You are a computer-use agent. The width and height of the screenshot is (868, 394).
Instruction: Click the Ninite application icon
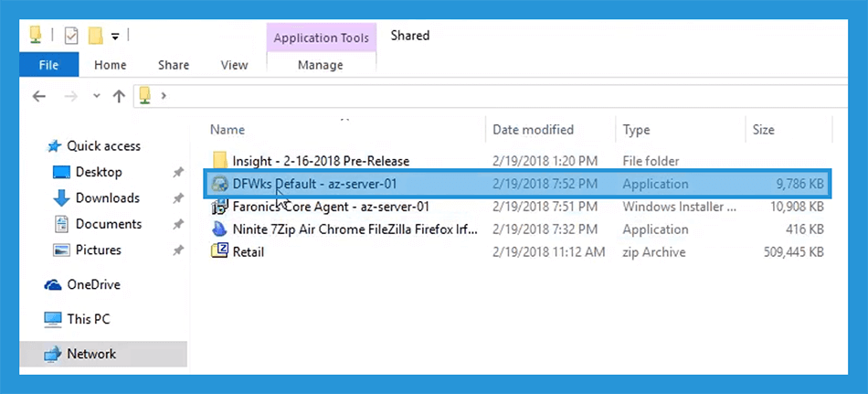(219, 229)
